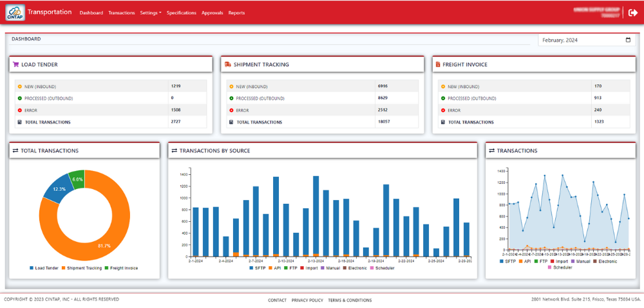The width and height of the screenshot is (644, 308).
Task: Click the Transactions line chart panel arrows icon
Action: pyautogui.click(x=491, y=150)
